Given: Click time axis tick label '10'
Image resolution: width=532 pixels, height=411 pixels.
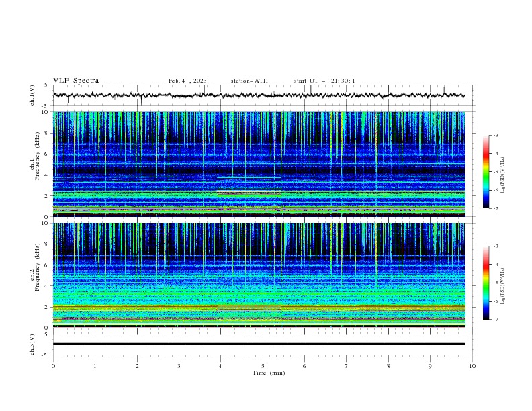Looking at the screenshot, I should [x=472, y=366].
